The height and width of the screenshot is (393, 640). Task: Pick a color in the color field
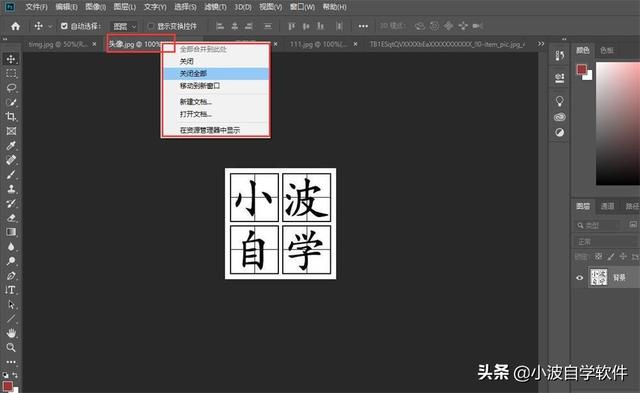click(618, 124)
